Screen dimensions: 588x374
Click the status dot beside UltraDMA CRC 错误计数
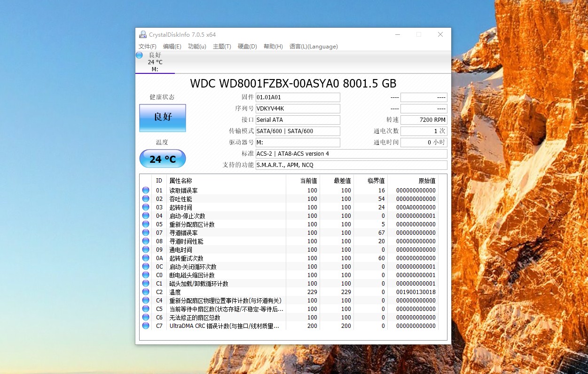[x=145, y=326]
